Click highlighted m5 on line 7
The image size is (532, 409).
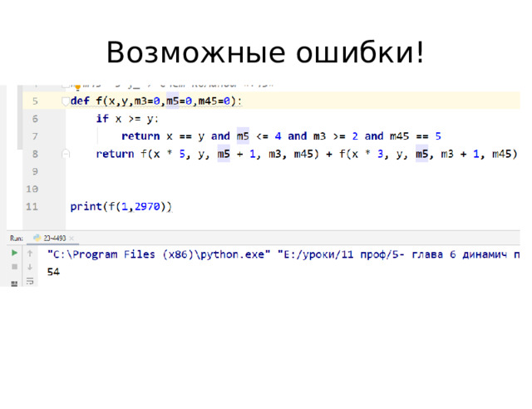[243, 136]
